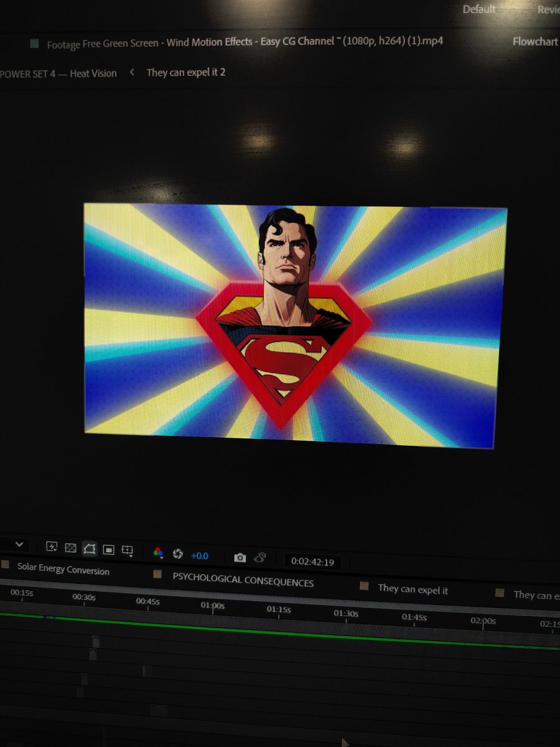
Task: Jump to 00:15s on the time ruler
Action: 22,593
